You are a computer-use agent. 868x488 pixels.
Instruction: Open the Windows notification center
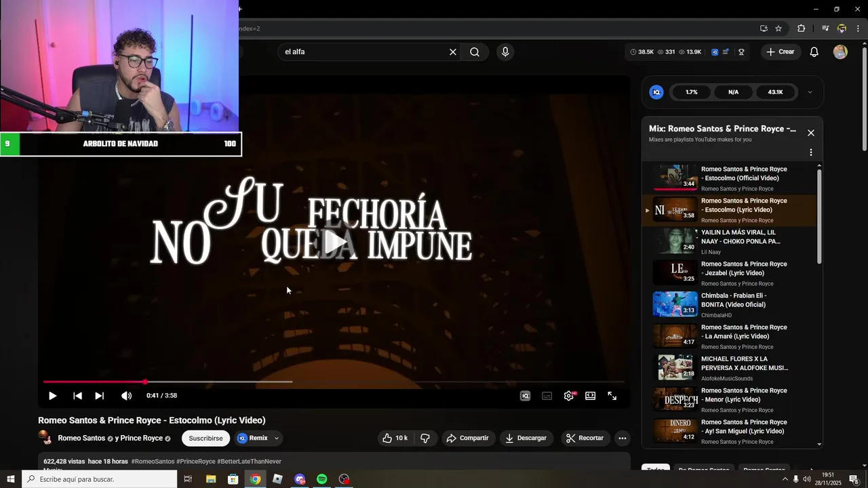(x=854, y=479)
